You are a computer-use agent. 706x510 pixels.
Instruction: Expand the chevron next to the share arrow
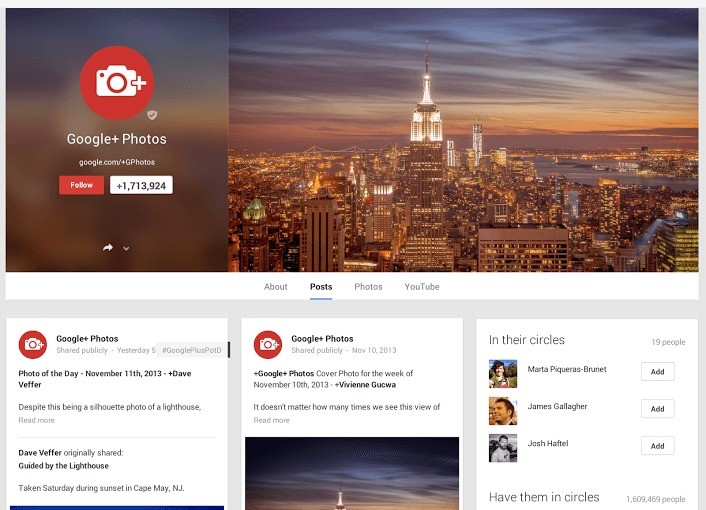tap(126, 248)
